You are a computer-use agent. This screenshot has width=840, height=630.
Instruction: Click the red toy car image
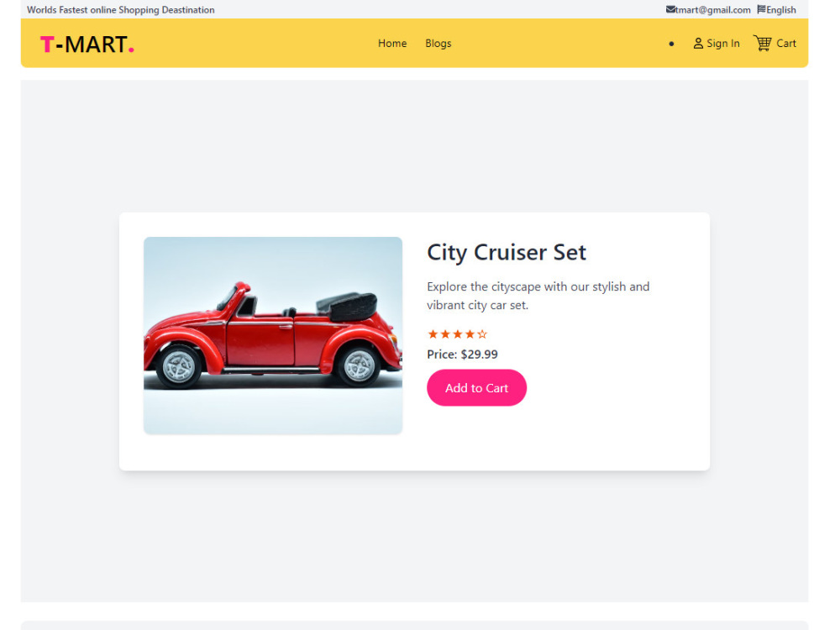coord(273,335)
